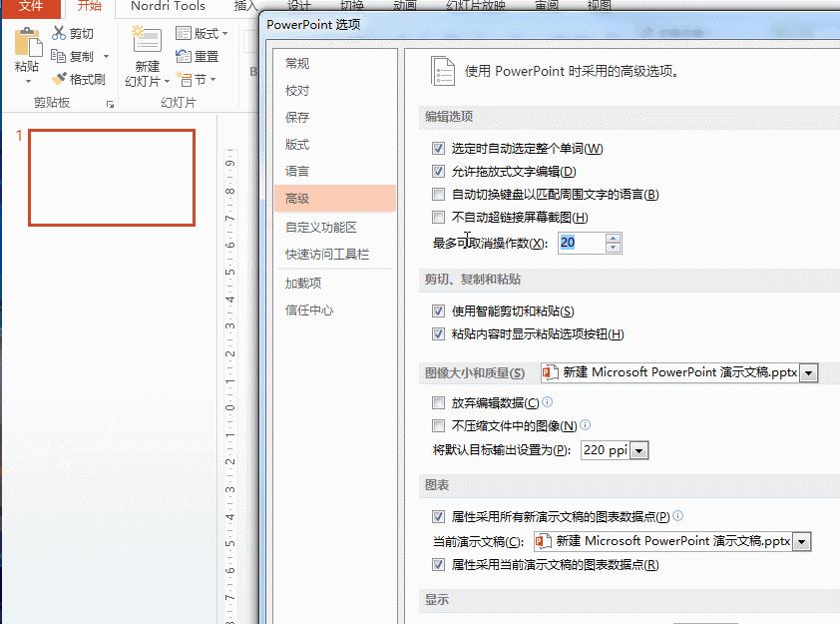Open the 220 ppi output dropdown

639,451
